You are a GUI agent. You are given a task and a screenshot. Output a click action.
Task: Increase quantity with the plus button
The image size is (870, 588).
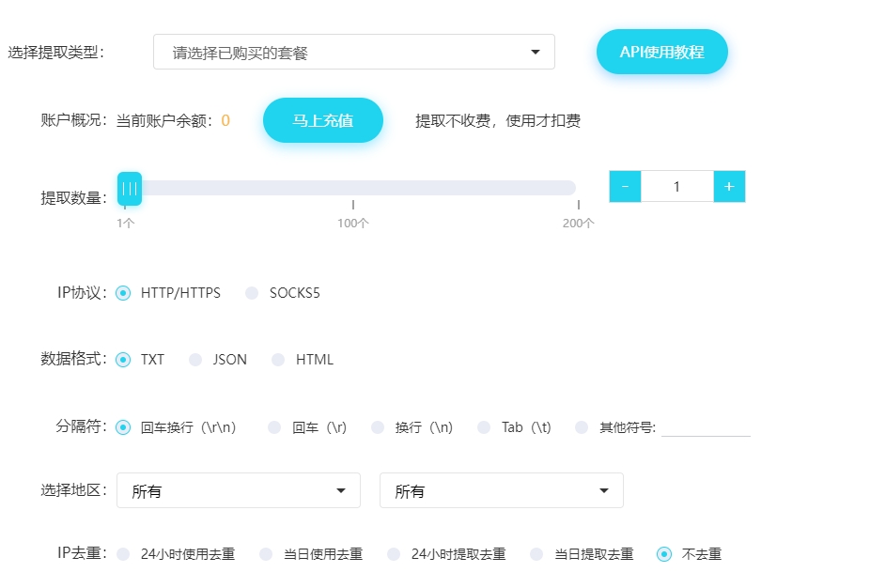[729, 186]
